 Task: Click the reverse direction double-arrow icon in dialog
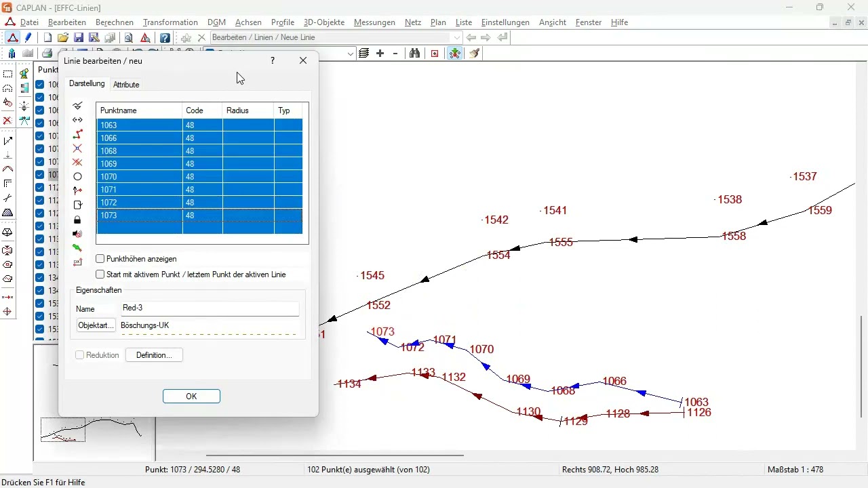77,120
